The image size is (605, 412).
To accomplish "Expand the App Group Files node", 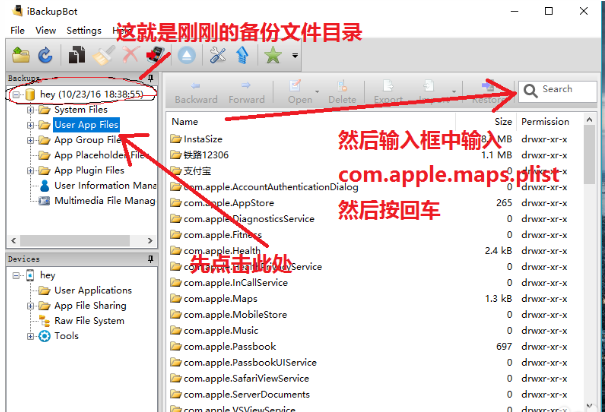I will 30,140.
